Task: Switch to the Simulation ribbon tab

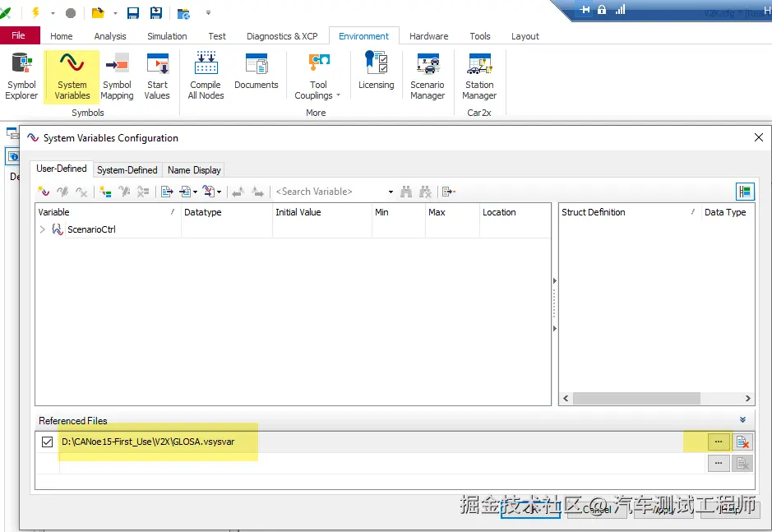Action: tap(167, 36)
